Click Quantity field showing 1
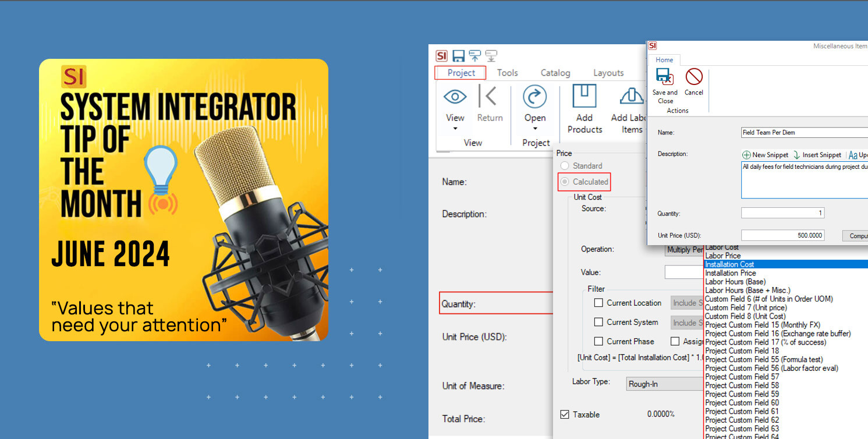Image resolution: width=868 pixels, height=439 pixels. (782, 213)
